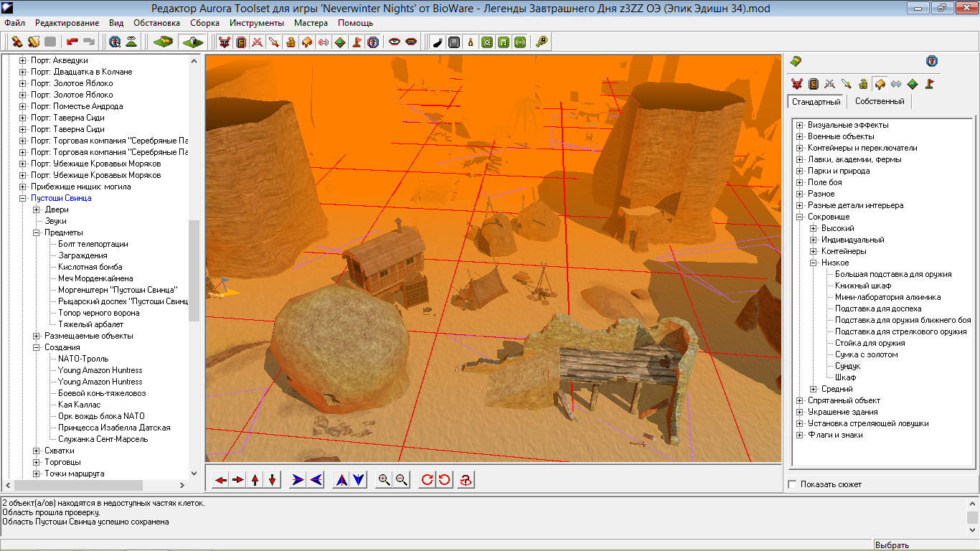Collapse the Пустоши Свинца area node
Screen dimensions: 980x551
coord(23,198)
